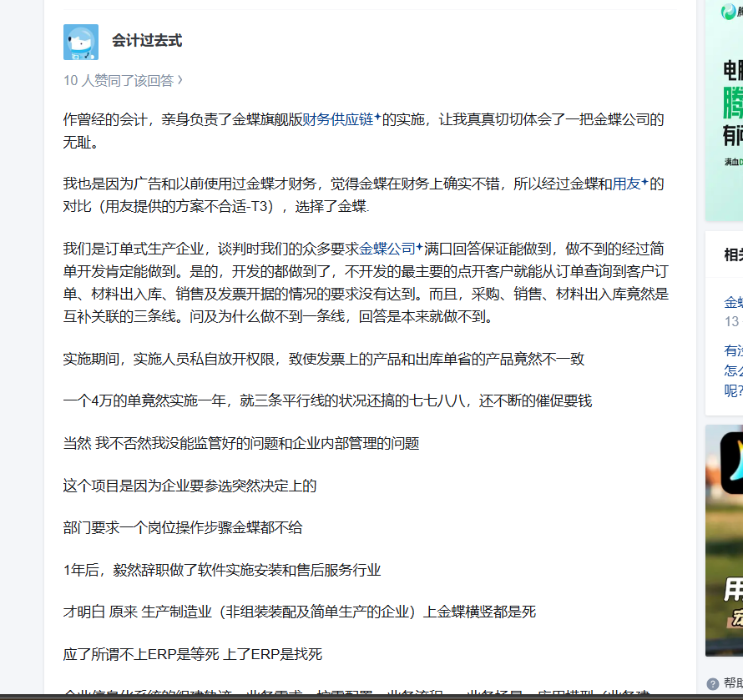View the 10 人赞同了该回答 voters list
Viewport: 743px width, 700px height.
[x=123, y=81]
